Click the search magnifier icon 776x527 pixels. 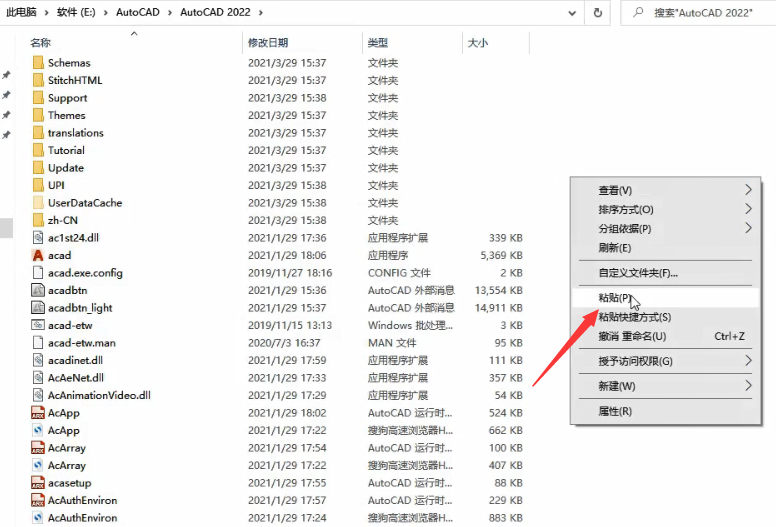pos(638,12)
